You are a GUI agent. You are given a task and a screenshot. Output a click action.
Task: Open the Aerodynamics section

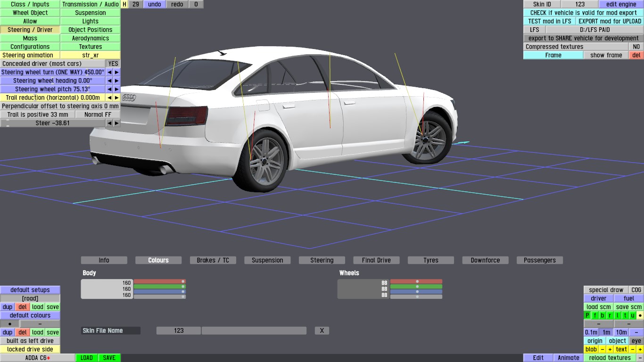[91, 38]
